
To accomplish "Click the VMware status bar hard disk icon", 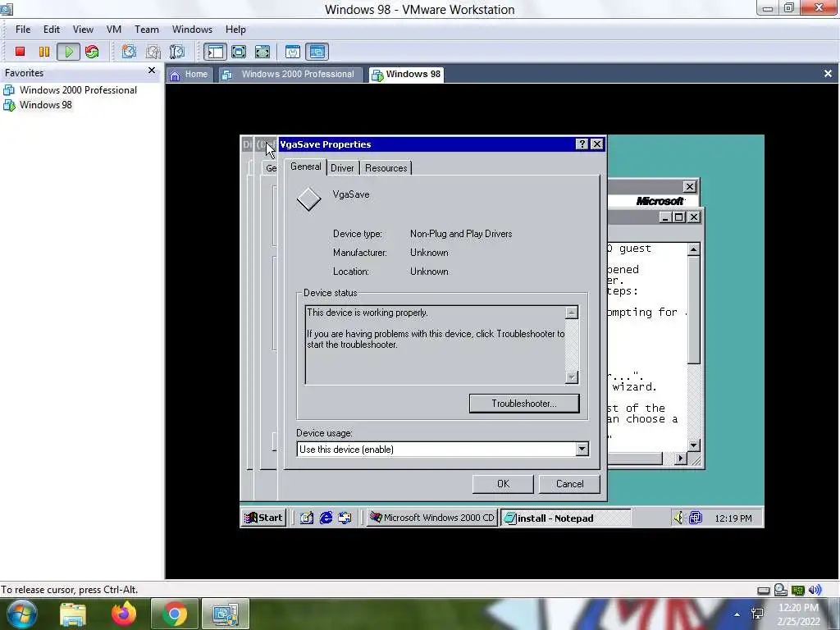I will point(764,591).
